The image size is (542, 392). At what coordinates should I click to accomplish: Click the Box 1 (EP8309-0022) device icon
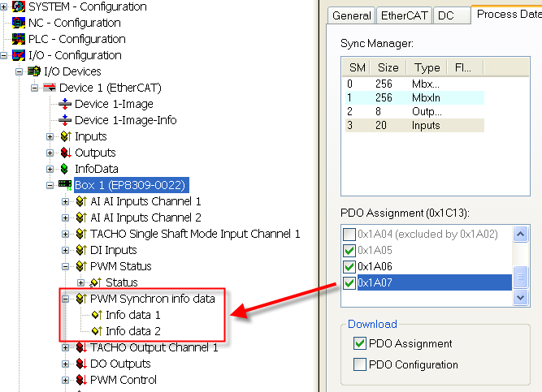coord(65,185)
